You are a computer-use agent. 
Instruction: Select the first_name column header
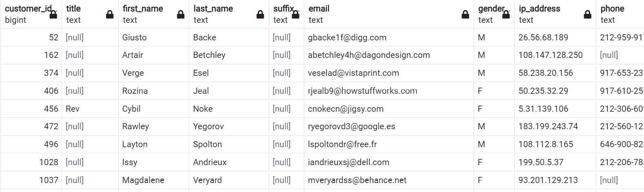[154, 14]
